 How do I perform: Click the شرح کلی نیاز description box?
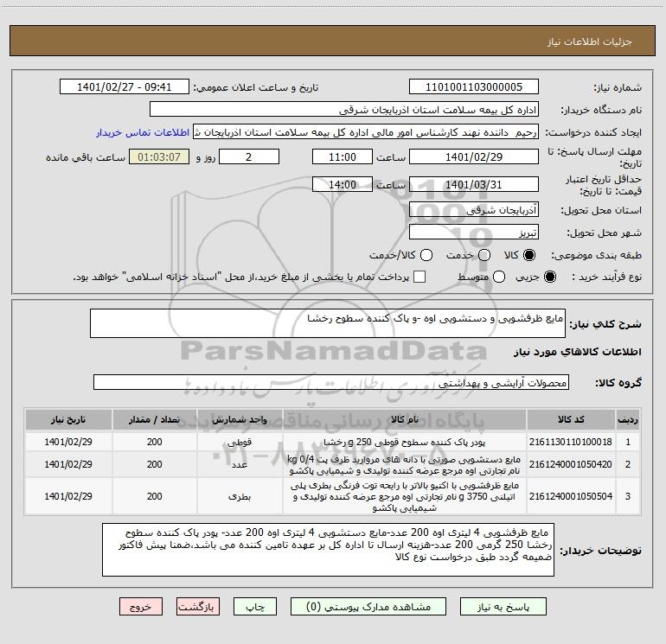pos(328,323)
